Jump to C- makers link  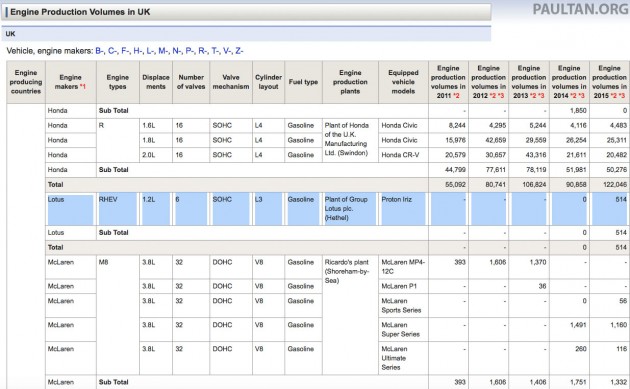(x=112, y=51)
